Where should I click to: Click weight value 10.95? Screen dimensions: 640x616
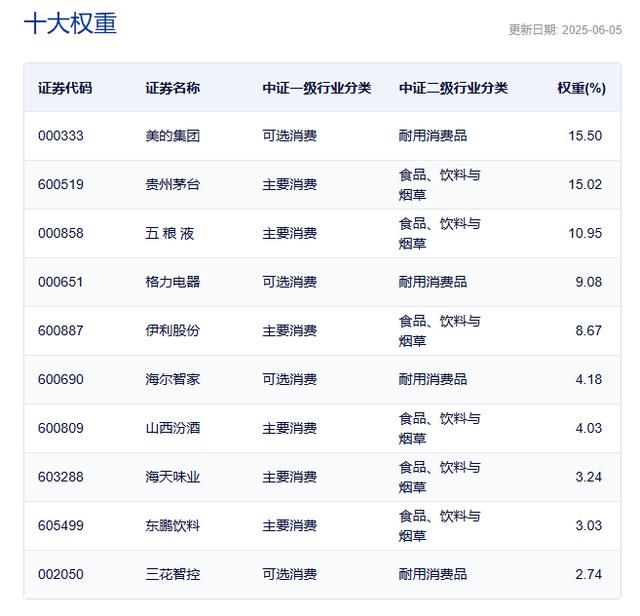585,233
